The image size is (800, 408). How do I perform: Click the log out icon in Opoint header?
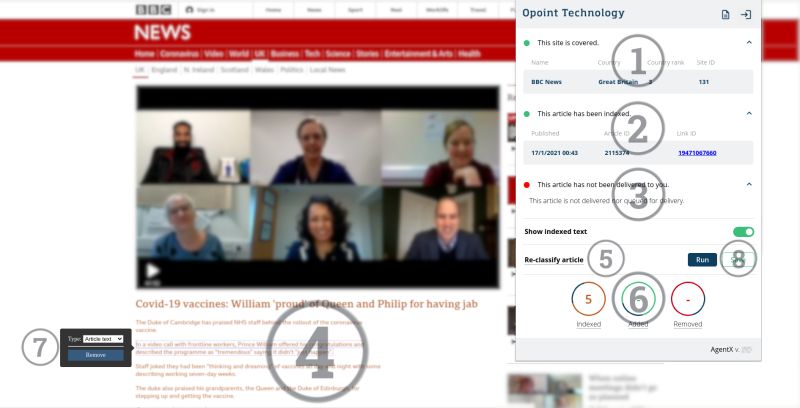point(745,14)
